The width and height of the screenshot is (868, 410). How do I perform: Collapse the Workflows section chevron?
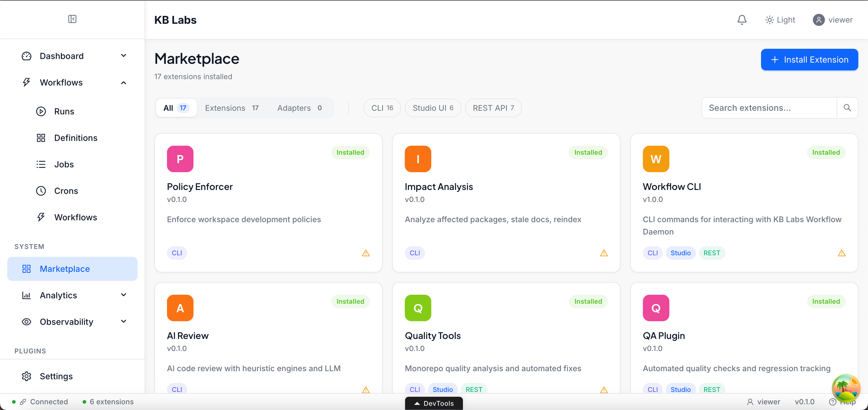pos(124,82)
